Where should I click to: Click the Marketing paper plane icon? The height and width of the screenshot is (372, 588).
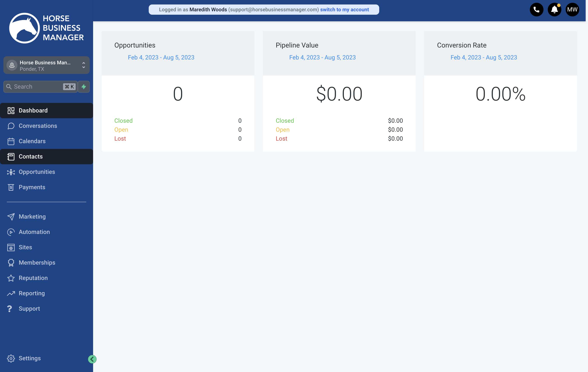11,217
